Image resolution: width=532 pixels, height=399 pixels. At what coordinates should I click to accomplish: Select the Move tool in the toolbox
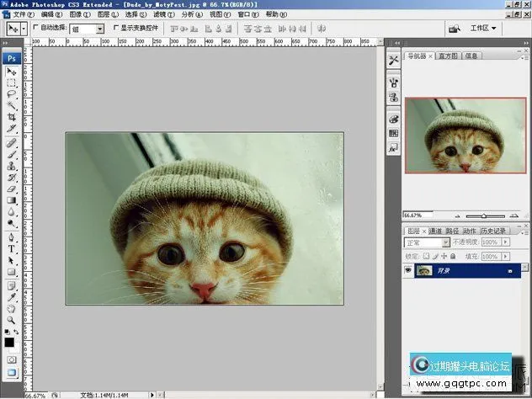click(x=12, y=72)
